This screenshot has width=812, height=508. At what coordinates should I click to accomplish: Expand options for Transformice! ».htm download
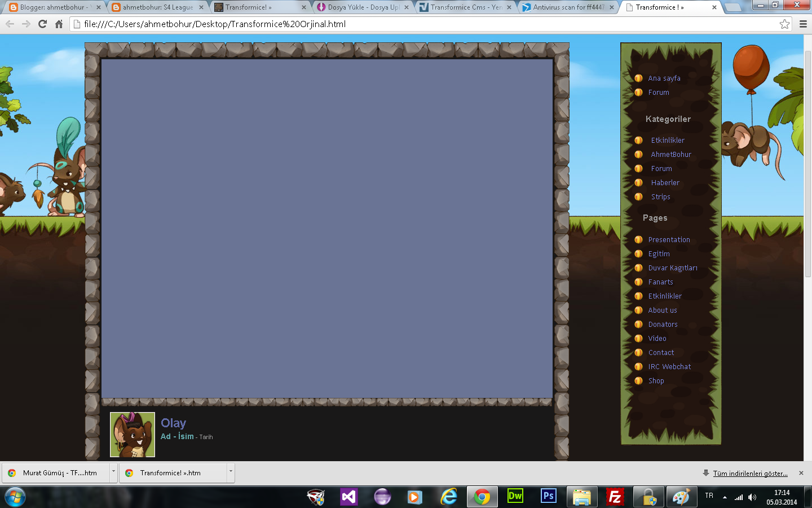click(x=231, y=472)
